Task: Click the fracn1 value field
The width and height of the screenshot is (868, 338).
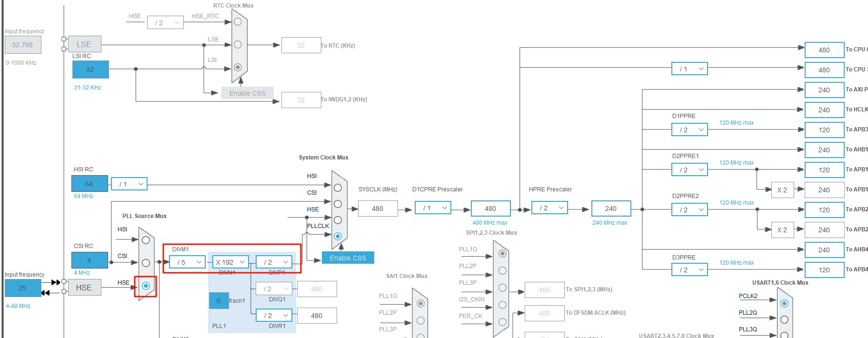Action: [219, 301]
